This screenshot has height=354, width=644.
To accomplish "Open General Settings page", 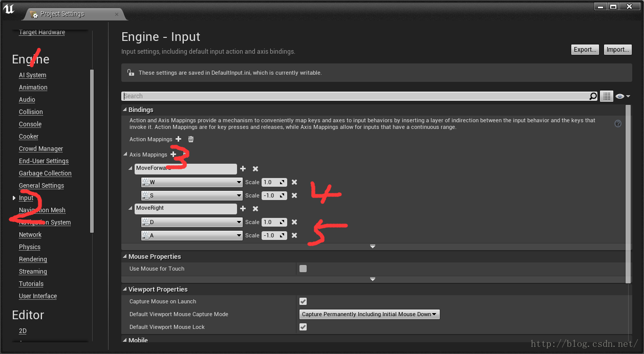I will click(41, 186).
